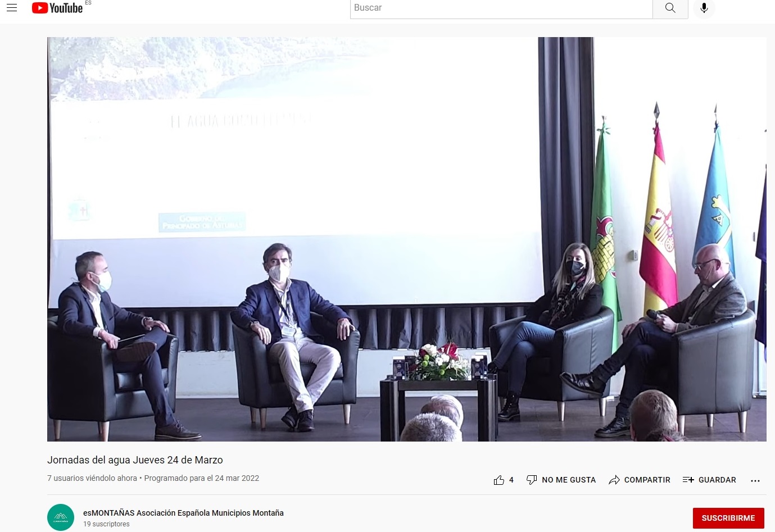The image size is (775, 532).
Task: Click the save-to-playlist icon
Action: [x=688, y=480]
